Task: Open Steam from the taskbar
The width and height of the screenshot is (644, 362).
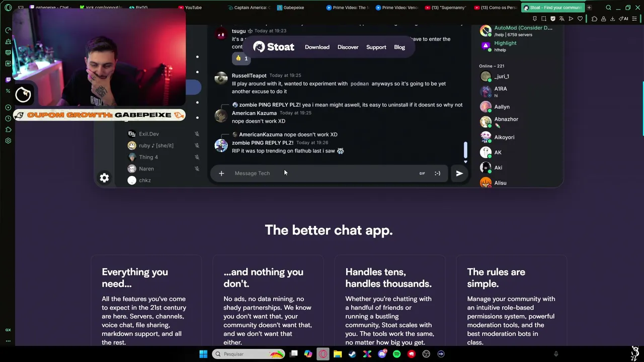Action: pyautogui.click(x=352, y=354)
